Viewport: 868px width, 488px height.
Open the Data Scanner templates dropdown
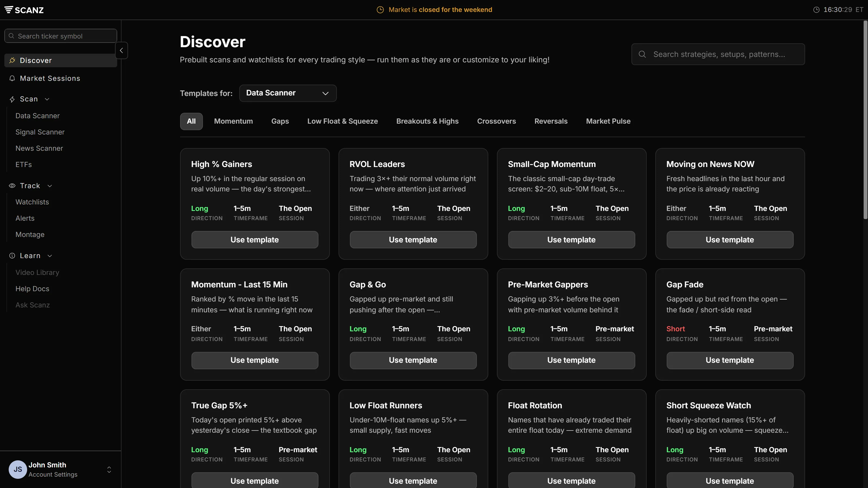[x=288, y=93]
